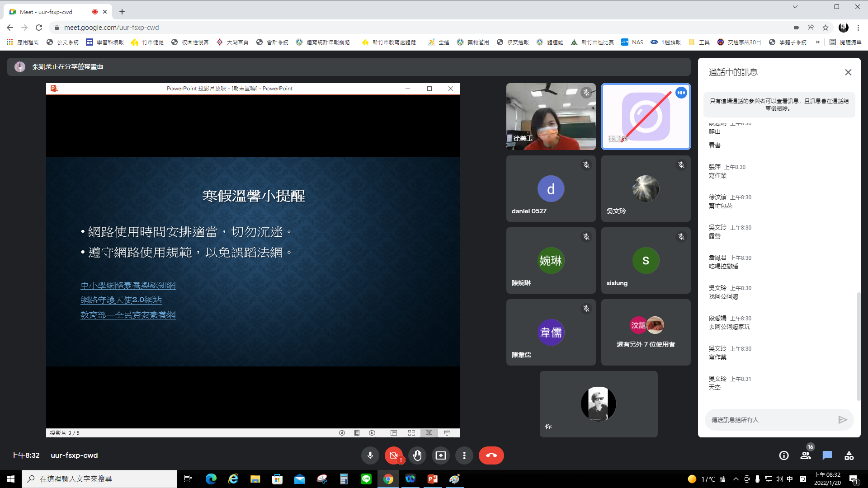This screenshot has width=868, height=488.
Task: Open the 中小學網路素養與認知網 link
Action: pyautogui.click(x=128, y=285)
